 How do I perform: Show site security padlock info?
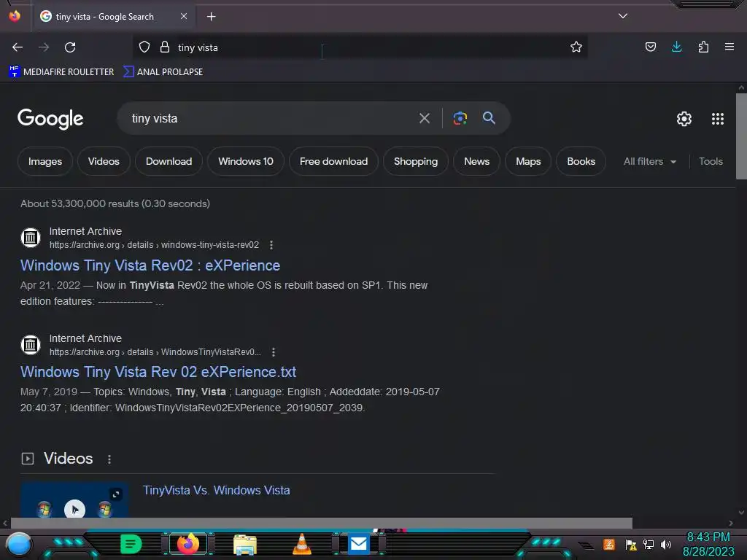(x=165, y=47)
